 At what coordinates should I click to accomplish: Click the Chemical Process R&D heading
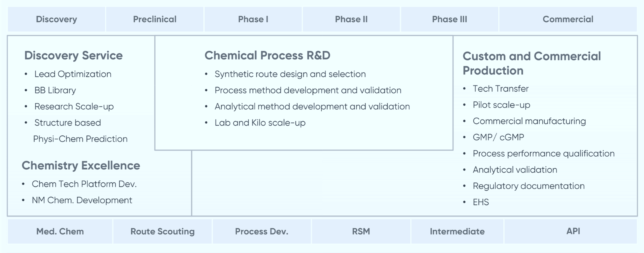pyautogui.click(x=267, y=55)
